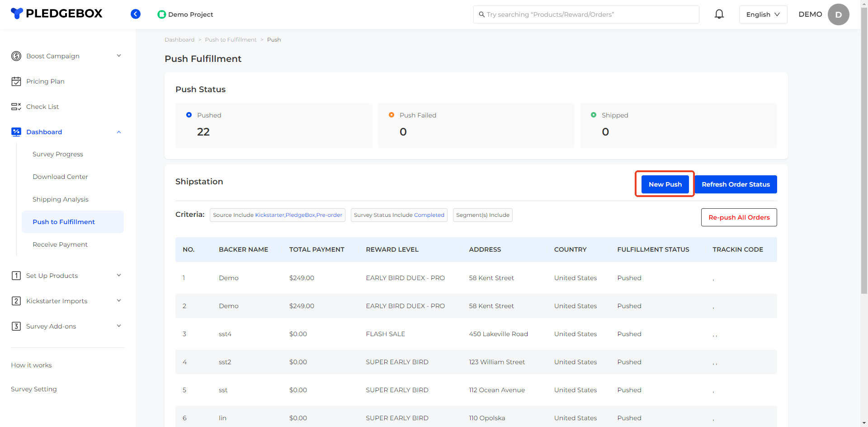The height and width of the screenshot is (427, 868).
Task: Click the Boost Campaign icon
Action: [x=16, y=56]
